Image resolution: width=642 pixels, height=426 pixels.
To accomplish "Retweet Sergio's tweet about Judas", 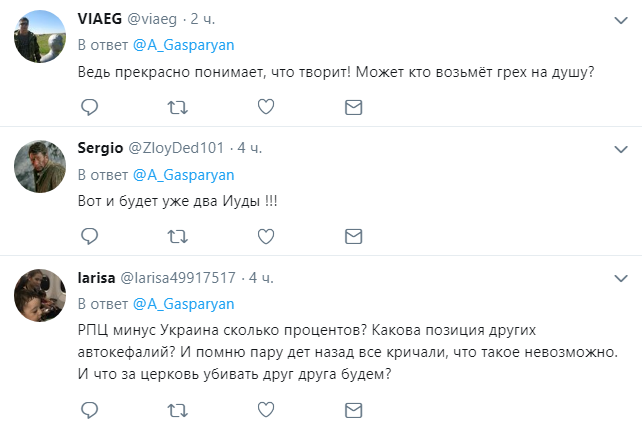I will point(177,236).
